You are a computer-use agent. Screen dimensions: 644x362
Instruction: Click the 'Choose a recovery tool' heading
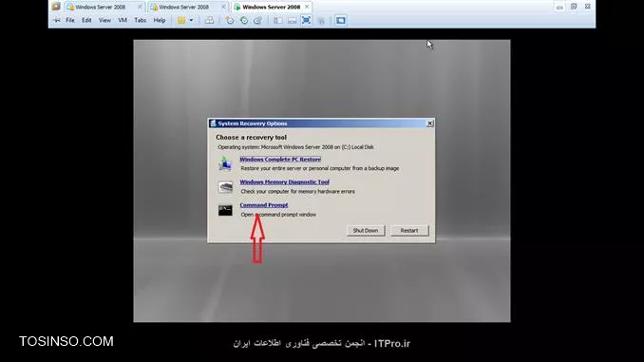click(252, 137)
